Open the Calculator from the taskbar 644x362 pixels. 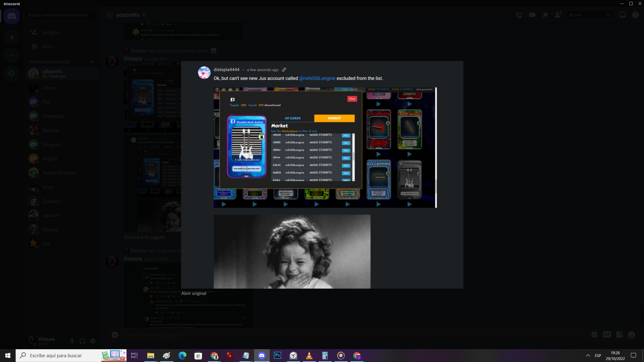pos(325,355)
